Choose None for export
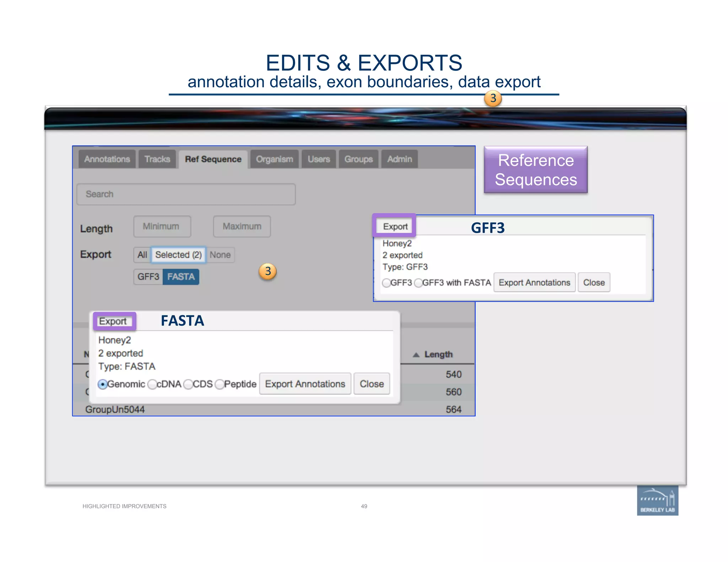This screenshot has height=562, width=728. click(220, 255)
